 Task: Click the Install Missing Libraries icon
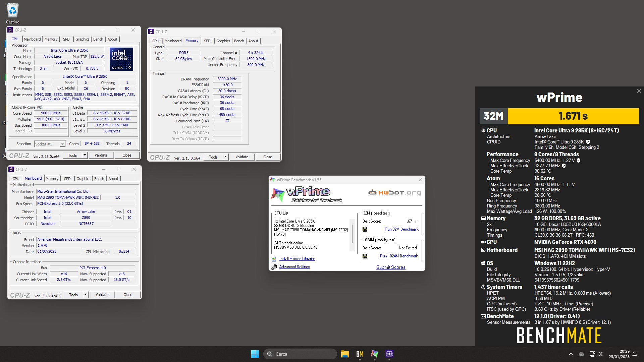pyautogui.click(x=274, y=259)
